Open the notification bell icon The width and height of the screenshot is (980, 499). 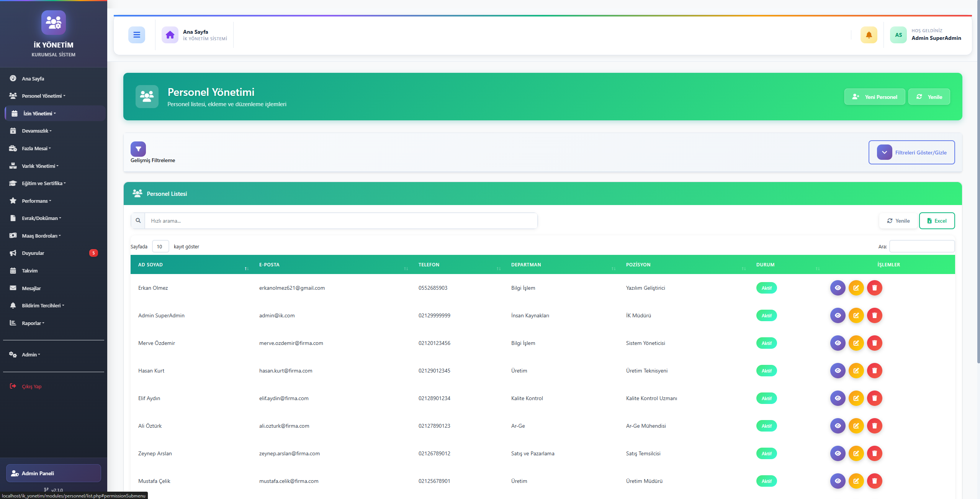pyautogui.click(x=869, y=35)
